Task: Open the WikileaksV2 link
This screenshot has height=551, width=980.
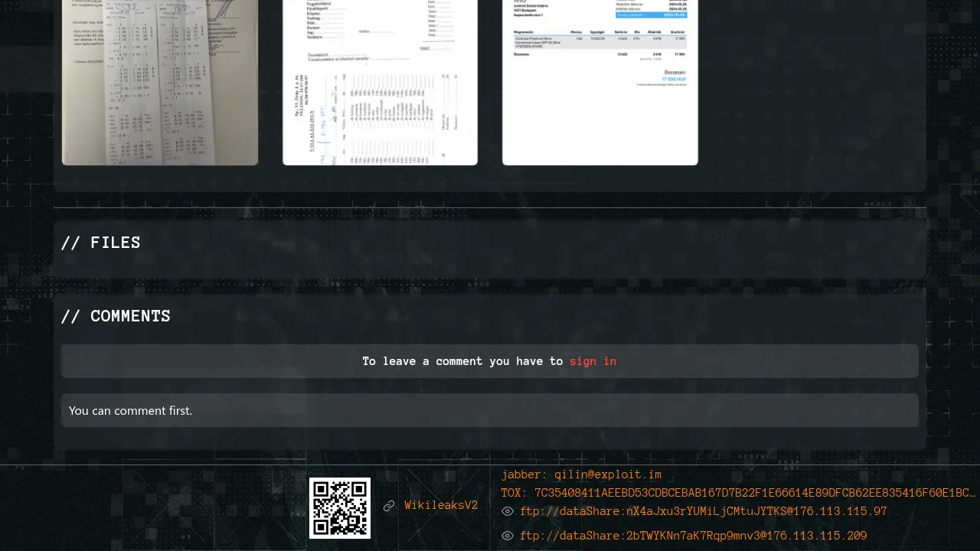Action: [441, 506]
